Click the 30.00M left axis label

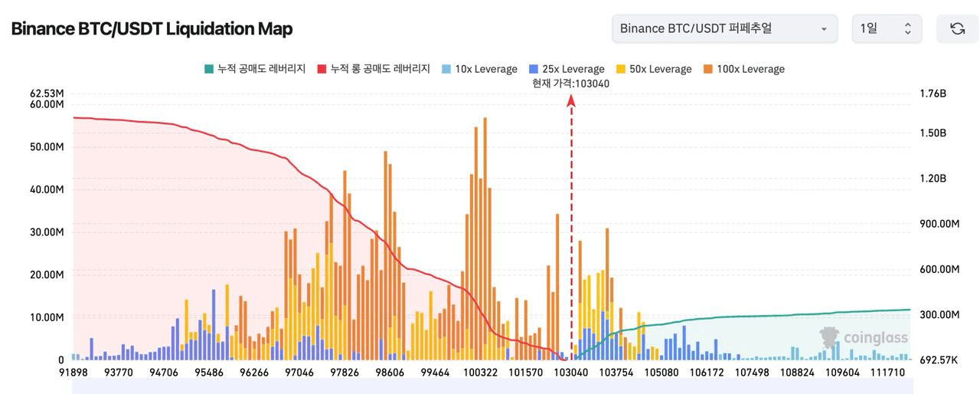click(47, 232)
